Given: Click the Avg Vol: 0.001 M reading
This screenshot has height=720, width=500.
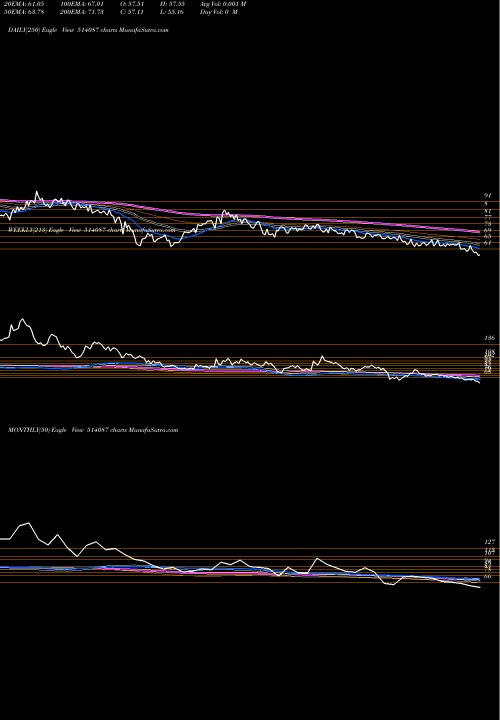Looking at the screenshot, I should (x=223, y=3).
